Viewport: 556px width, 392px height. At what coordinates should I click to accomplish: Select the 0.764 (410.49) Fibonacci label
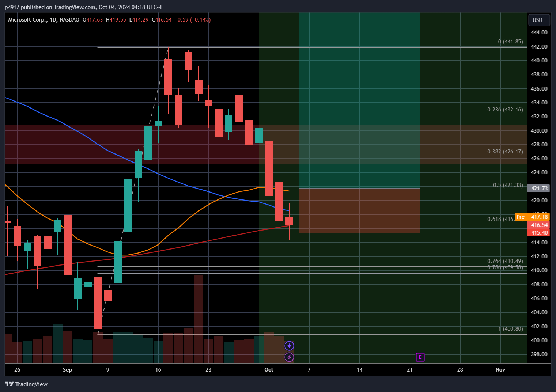[x=505, y=261]
